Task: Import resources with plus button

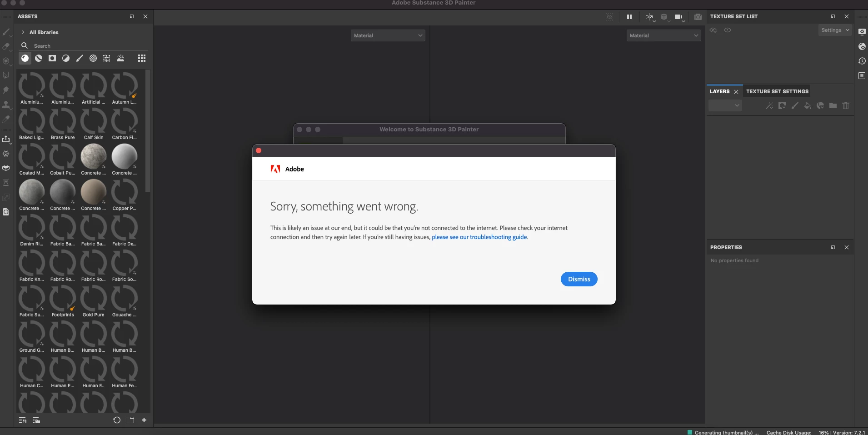Action: [x=144, y=420]
